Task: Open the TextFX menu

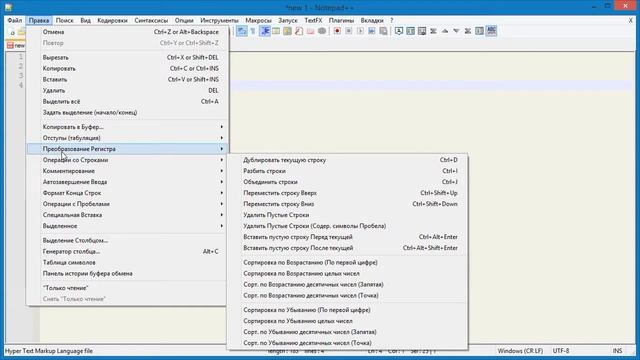Action: (313, 20)
